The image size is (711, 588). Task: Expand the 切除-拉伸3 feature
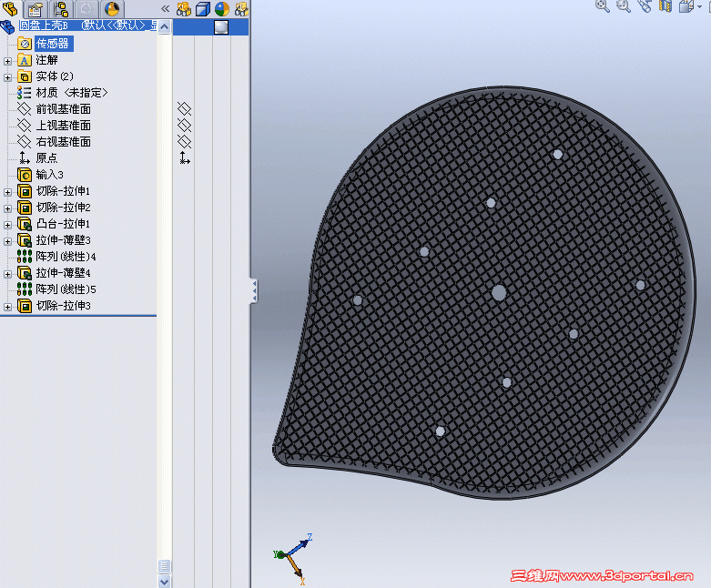pyautogui.click(x=7, y=307)
